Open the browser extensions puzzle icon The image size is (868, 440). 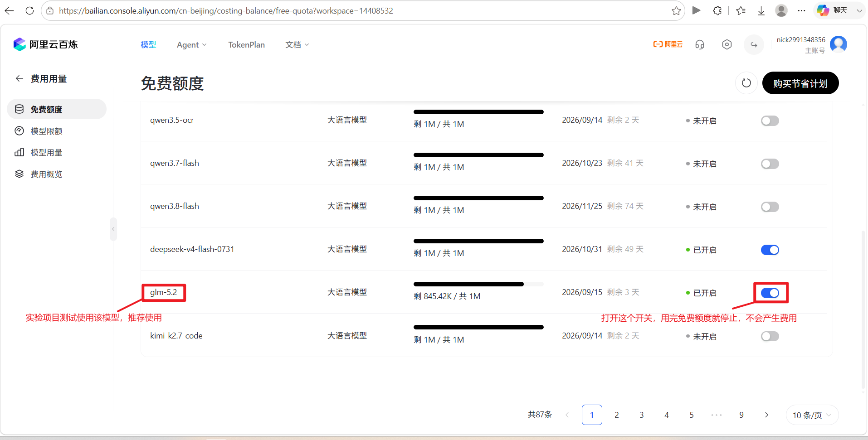click(x=717, y=10)
